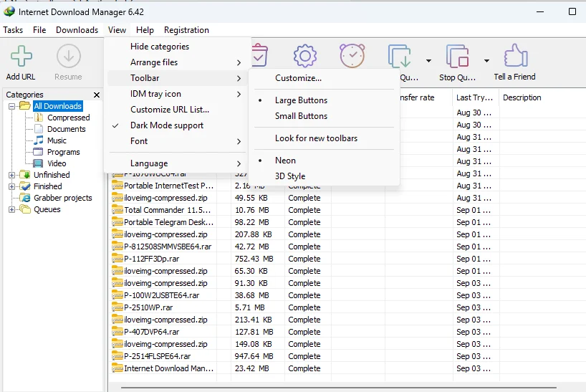The image size is (586, 392).
Task: Open Scheduler via the alarm clock icon
Action: coord(352,56)
